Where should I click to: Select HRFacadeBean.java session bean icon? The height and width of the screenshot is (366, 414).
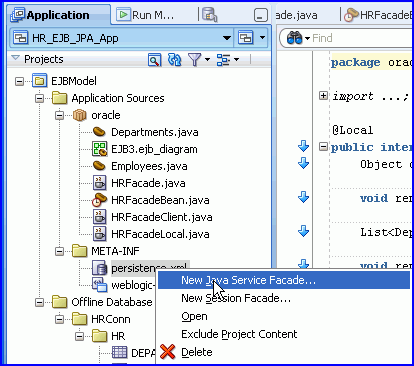tap(99, 200)
